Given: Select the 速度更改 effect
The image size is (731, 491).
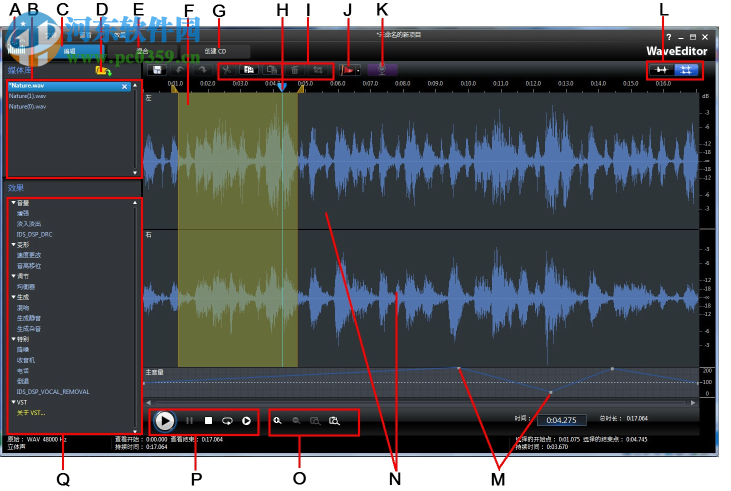Looking at the screenshot, I should (29, 256).
